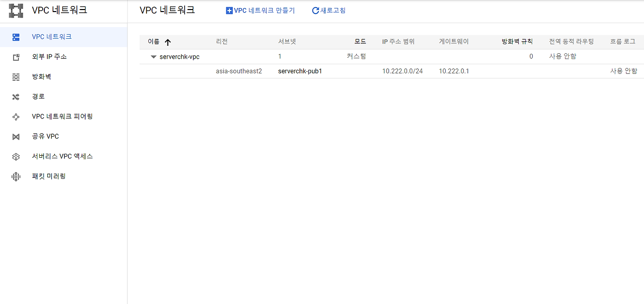Click the refresh icon next to 새로고침
The height and width of the screenshot is (304, 644).
click(x=316, y=10)
